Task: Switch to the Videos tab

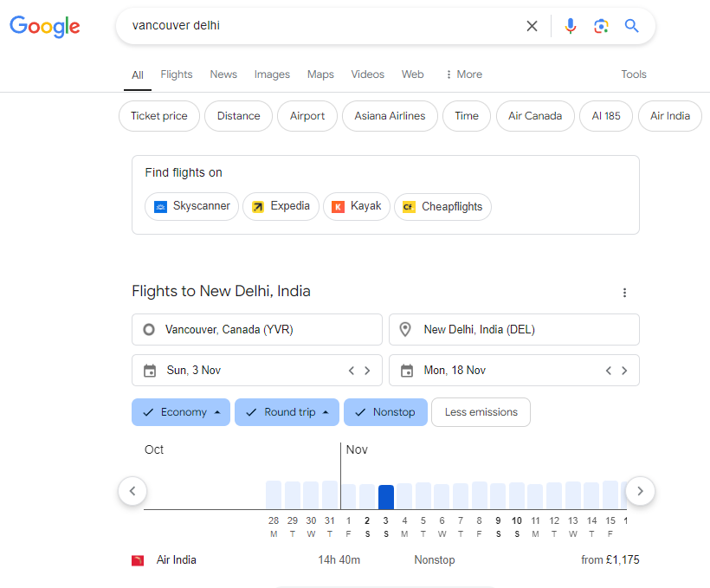Action: click(368, 74)
